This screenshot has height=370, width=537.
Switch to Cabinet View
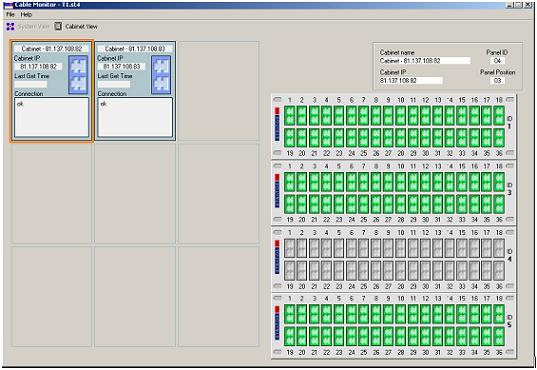(76, 26)
